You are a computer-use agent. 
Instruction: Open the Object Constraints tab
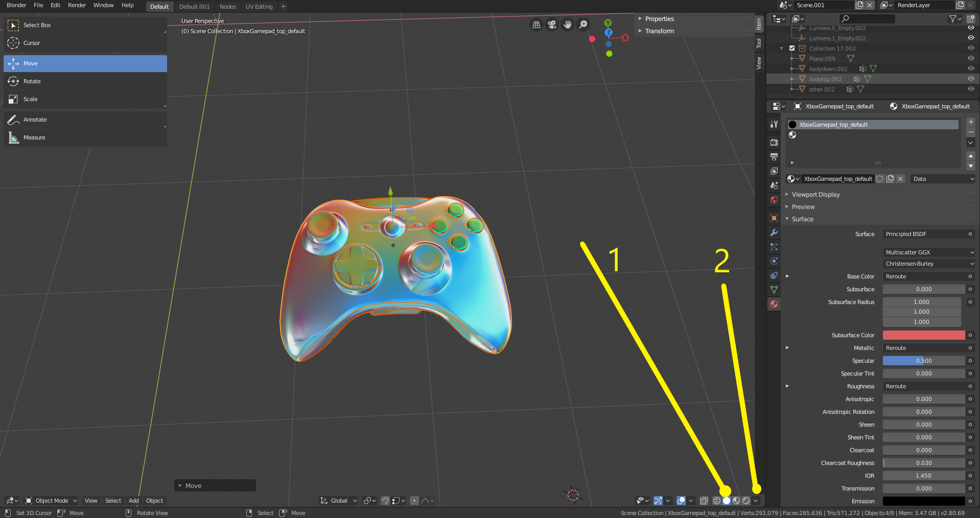(774, 275)
